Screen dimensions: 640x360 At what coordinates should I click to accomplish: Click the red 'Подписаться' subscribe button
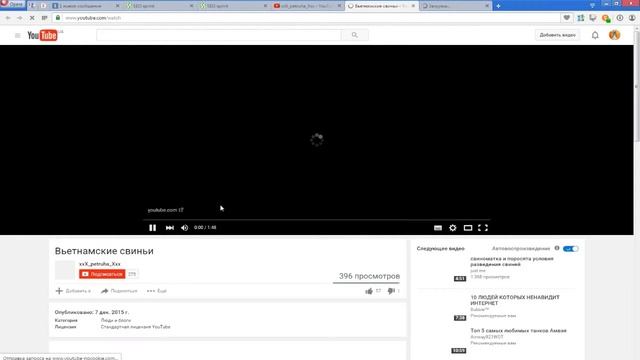pos(102,274)
